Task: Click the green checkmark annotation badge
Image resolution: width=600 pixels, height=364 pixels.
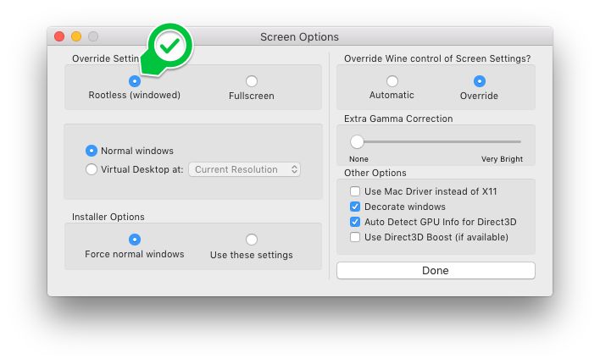Action: [x=171, y=46]
